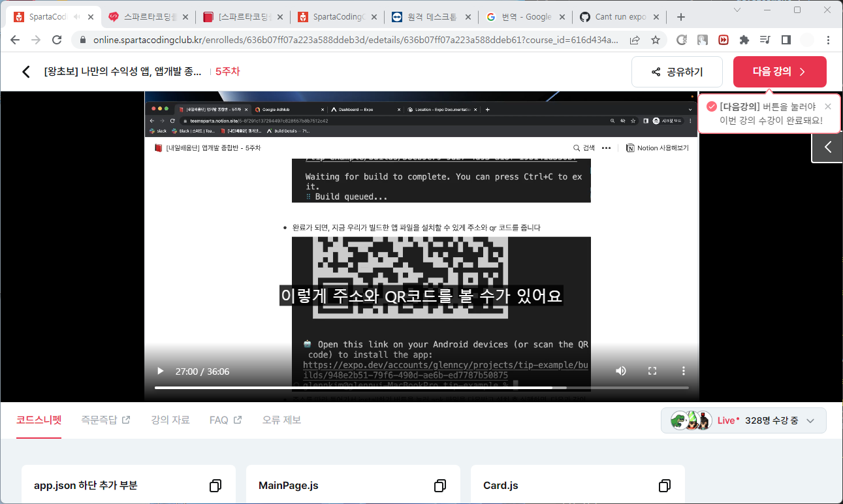Mute the video volume speaker icon
This screenshot has height=504, width=843.
(x=620, y=371)
